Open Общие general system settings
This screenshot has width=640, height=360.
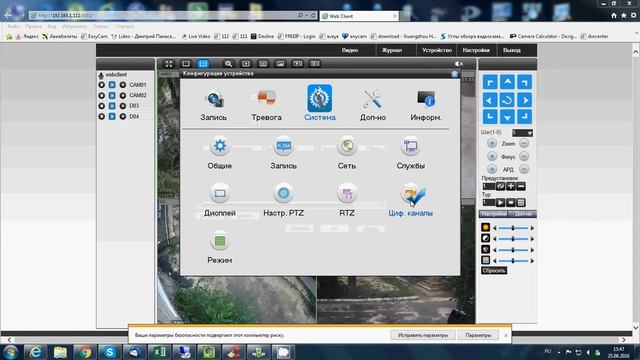click(x=220, y=153)
